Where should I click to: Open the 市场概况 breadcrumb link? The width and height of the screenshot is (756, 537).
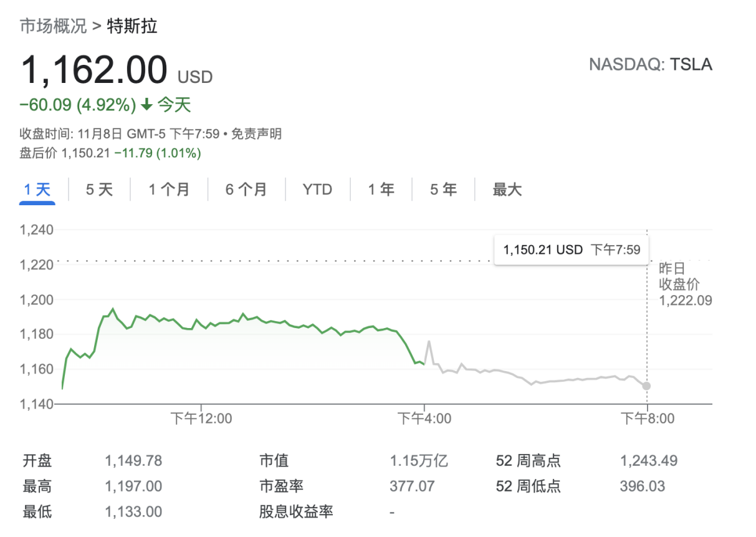click(x=53, y=26)
